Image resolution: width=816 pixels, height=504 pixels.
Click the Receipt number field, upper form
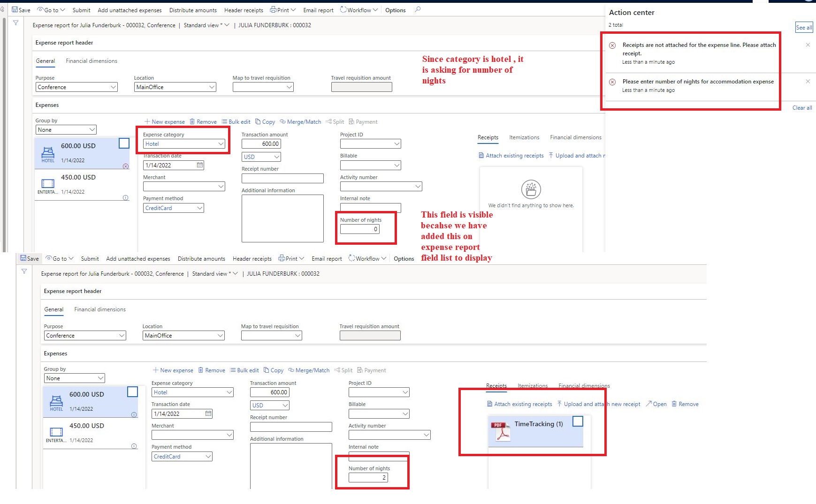[282, 178]
